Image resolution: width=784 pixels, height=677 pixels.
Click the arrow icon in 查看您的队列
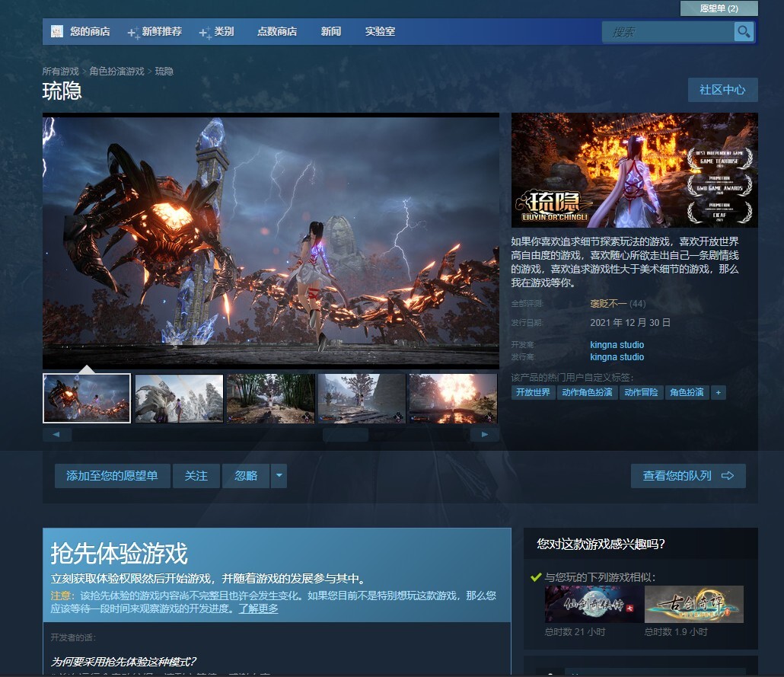point(728,475)
